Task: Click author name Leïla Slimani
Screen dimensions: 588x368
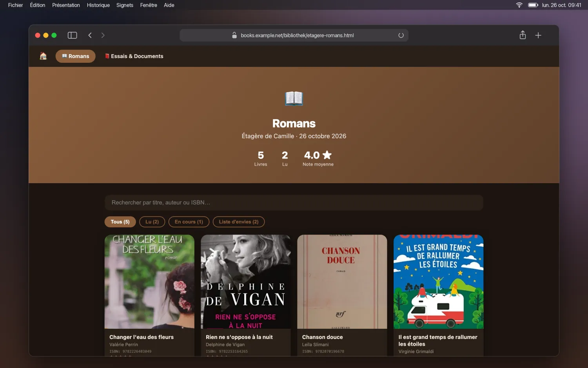Action: coord(316,344)
